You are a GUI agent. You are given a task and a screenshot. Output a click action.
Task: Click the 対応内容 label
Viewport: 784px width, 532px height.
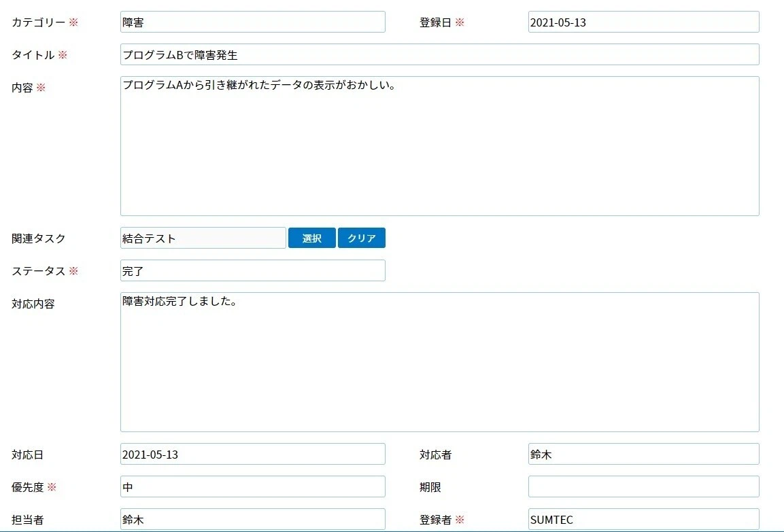point(33,304)
